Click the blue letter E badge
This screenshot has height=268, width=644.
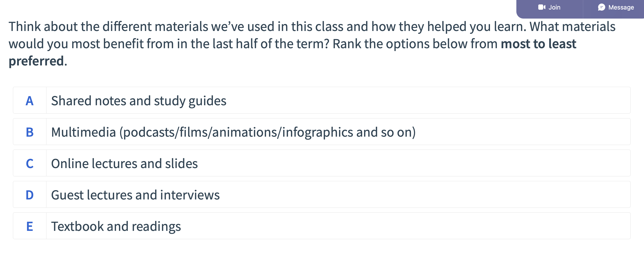pyautogui.click(x=30, y=226)
